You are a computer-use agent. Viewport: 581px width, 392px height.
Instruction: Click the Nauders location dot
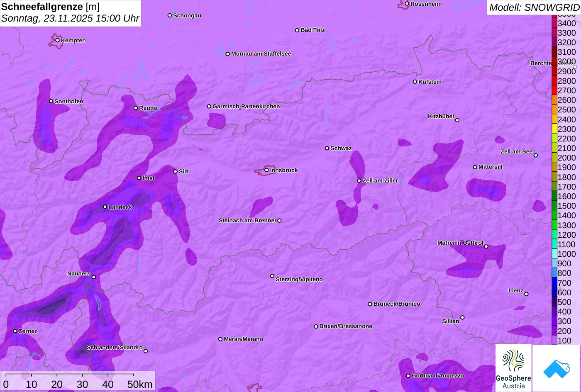coord(94,277)
